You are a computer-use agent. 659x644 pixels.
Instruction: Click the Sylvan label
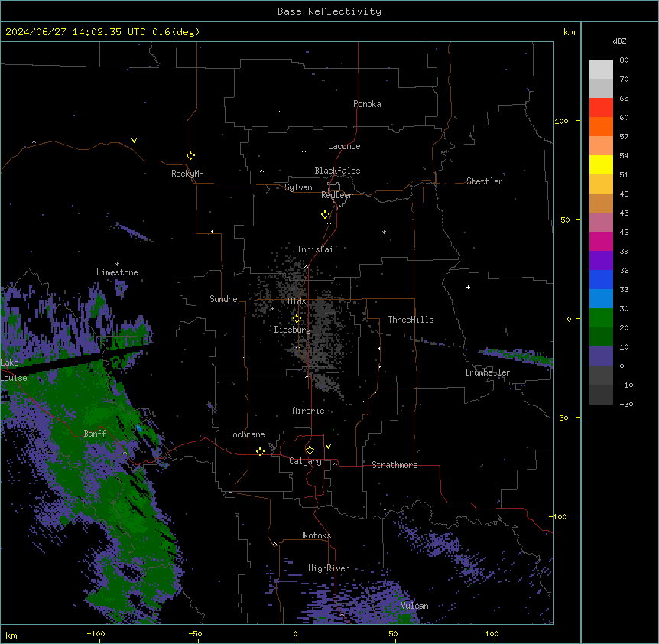click(298, 187)
